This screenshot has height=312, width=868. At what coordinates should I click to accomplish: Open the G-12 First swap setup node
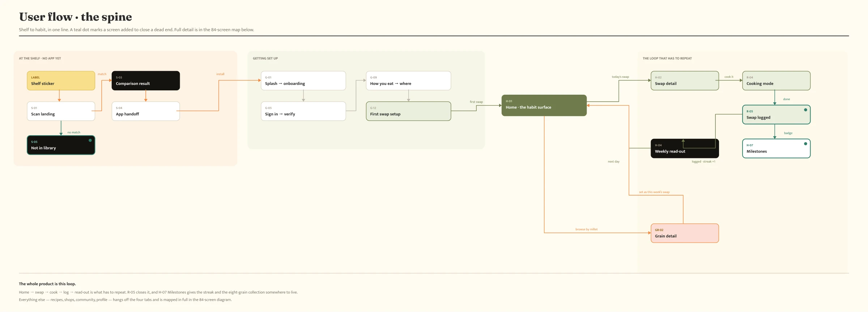pyautogui.click(x=408, y=111)
